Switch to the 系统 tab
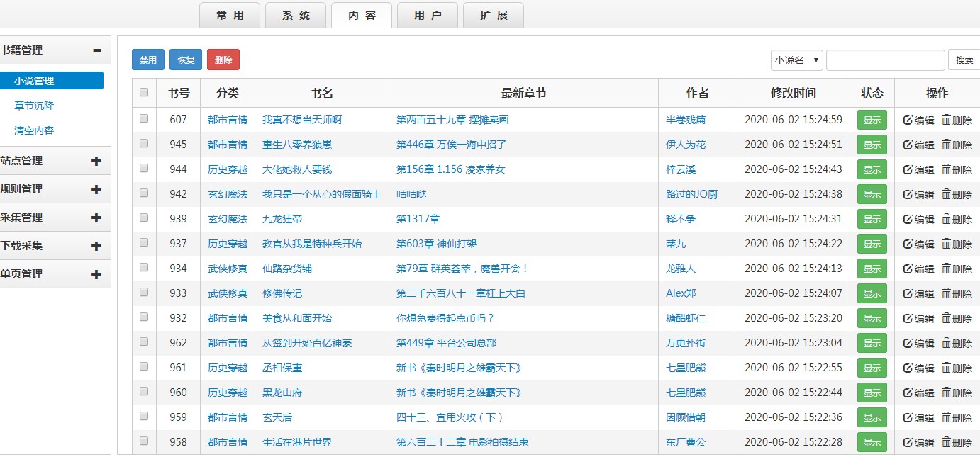The image size is (980, 457). tap(296, 16)
